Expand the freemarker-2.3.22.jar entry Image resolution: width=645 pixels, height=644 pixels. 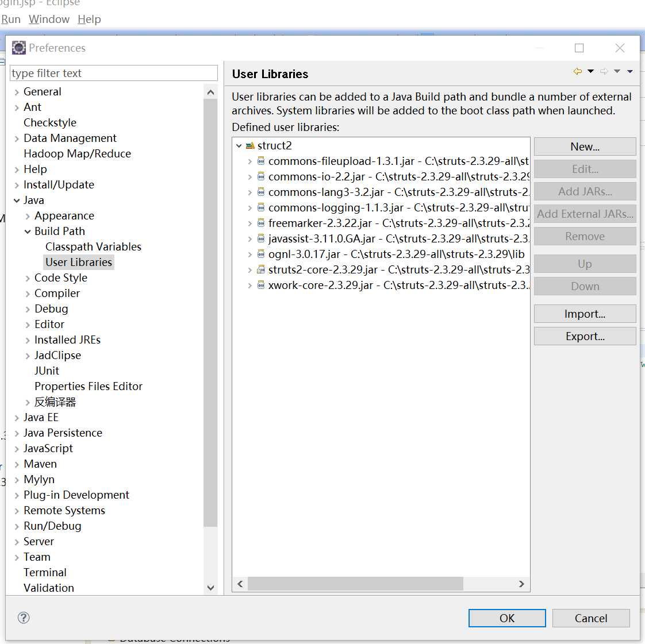tap(249, 223)
